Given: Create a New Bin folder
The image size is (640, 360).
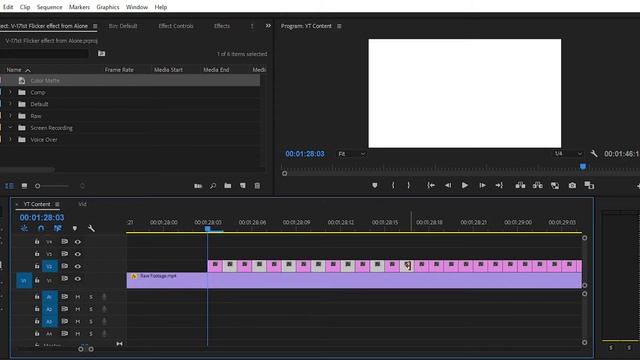Looking at the screenshot, I should tap(227, 186).
